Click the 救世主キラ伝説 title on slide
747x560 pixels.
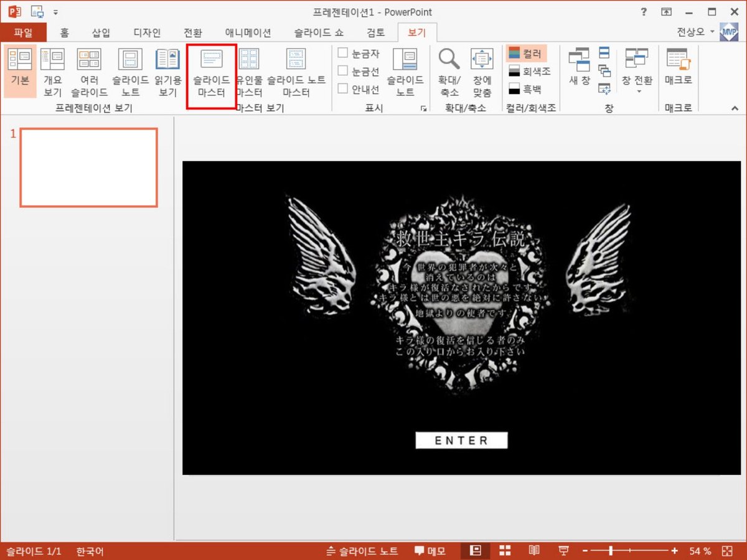click(x=461, y=239)
